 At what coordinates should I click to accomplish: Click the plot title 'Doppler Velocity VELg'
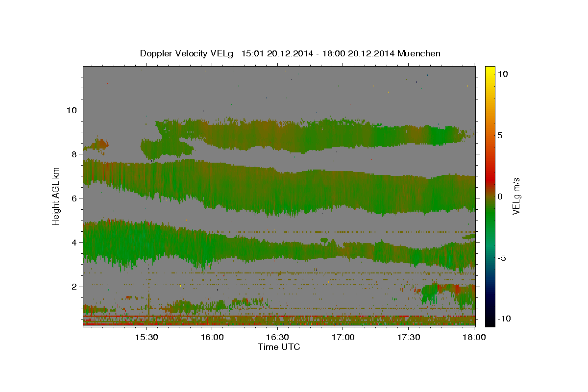[186, 53]
